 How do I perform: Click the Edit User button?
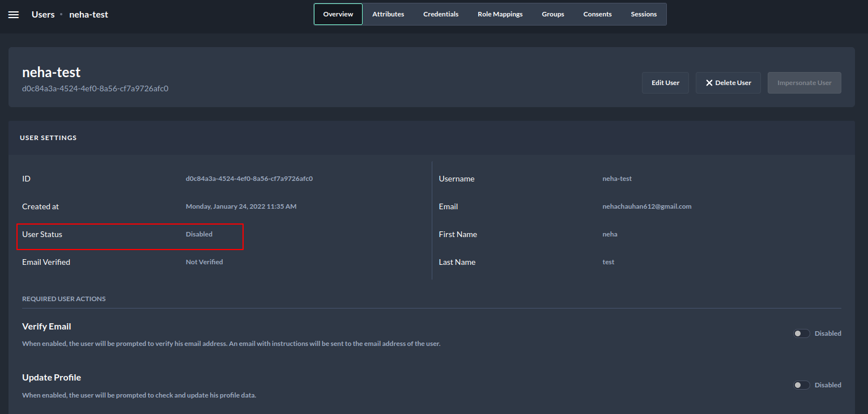pos(665,83)
